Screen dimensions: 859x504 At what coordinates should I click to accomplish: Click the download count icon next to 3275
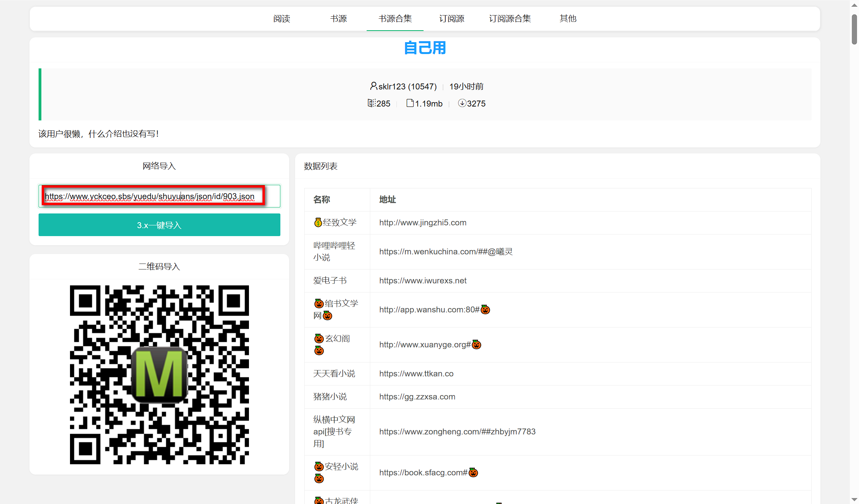pos(462,103)
